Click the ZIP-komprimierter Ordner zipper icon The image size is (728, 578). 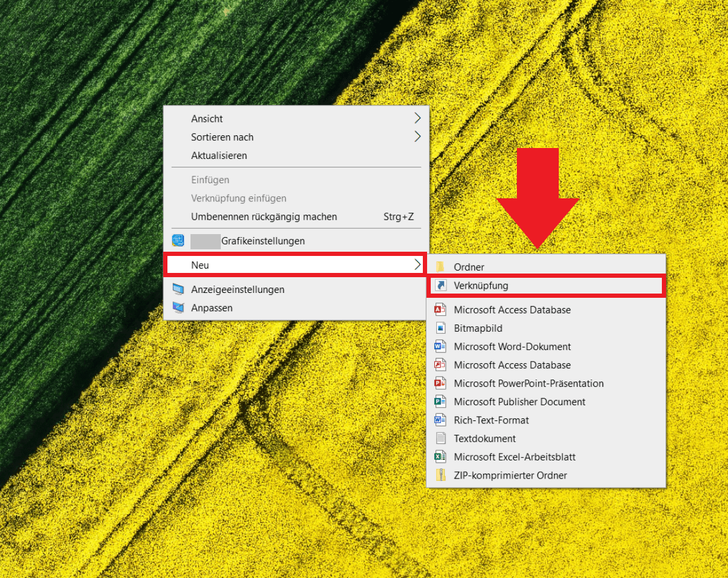(x=440, y=475)
